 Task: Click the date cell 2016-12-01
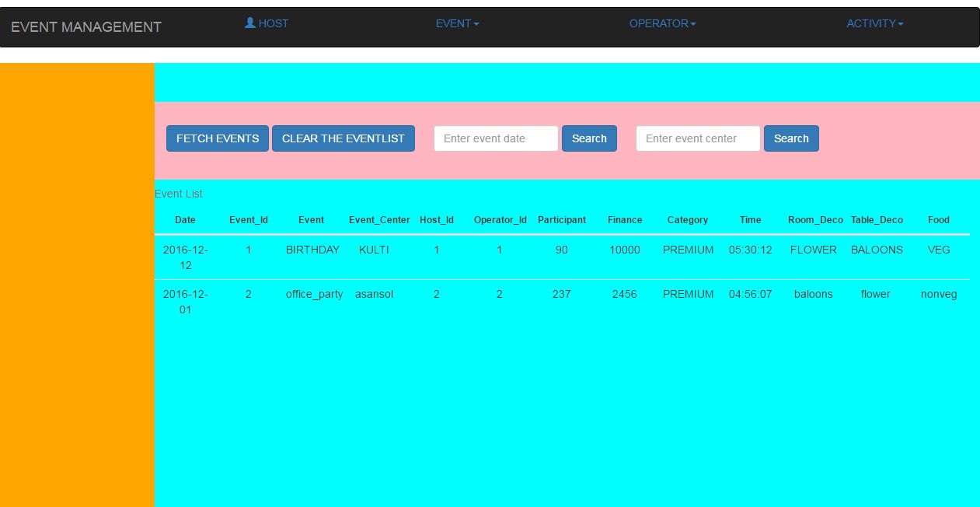click(x=185, y=302)
